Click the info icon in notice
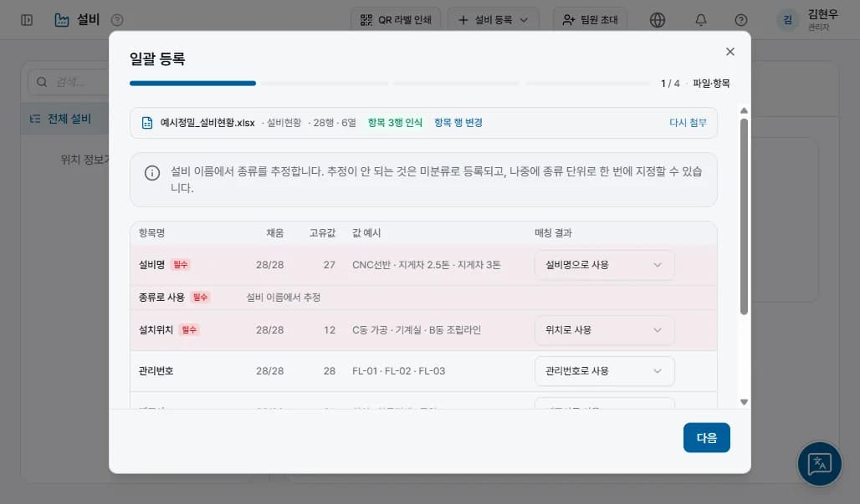This screenshot has width=860, height=504. [x=152, y=173]
